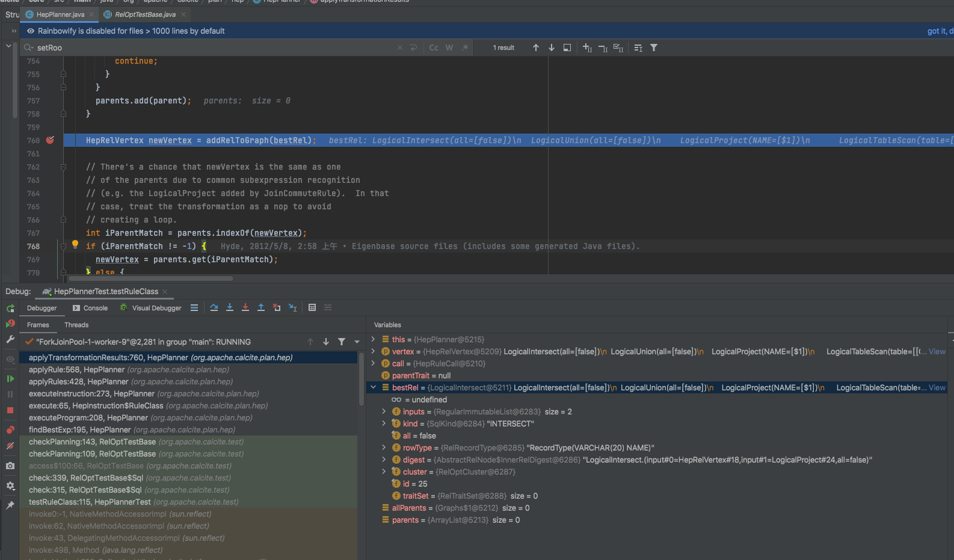
Task: Take a thread dump with camera icon
Action: click(10, 466)
